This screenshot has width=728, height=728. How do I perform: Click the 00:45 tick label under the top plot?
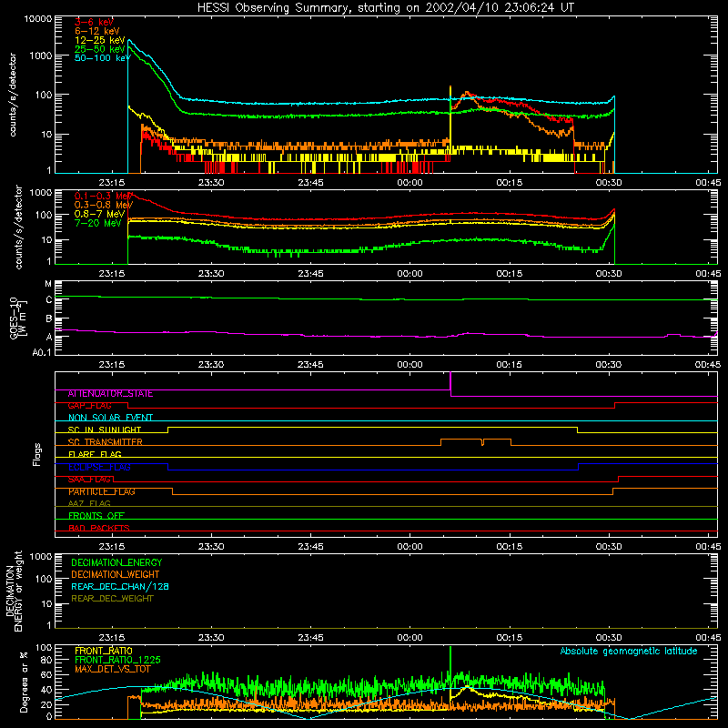click(x=708, y=183)
